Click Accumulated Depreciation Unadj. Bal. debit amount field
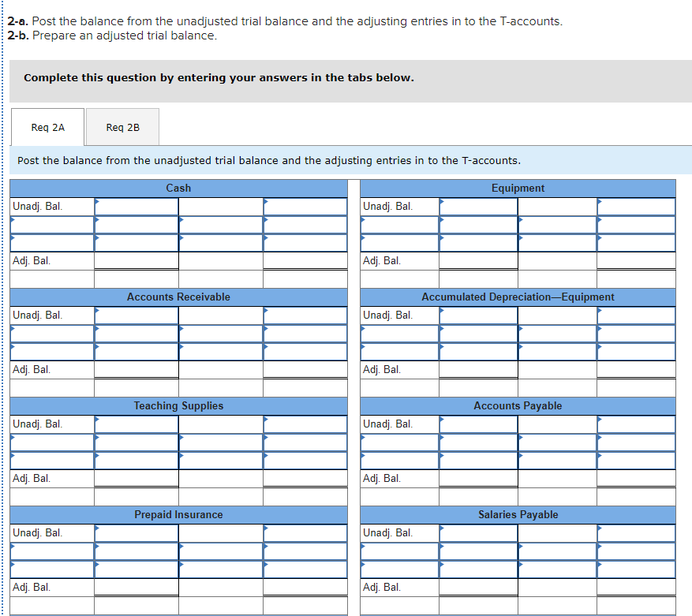Screen dimensions: 692x616 [x=478, y=315]
